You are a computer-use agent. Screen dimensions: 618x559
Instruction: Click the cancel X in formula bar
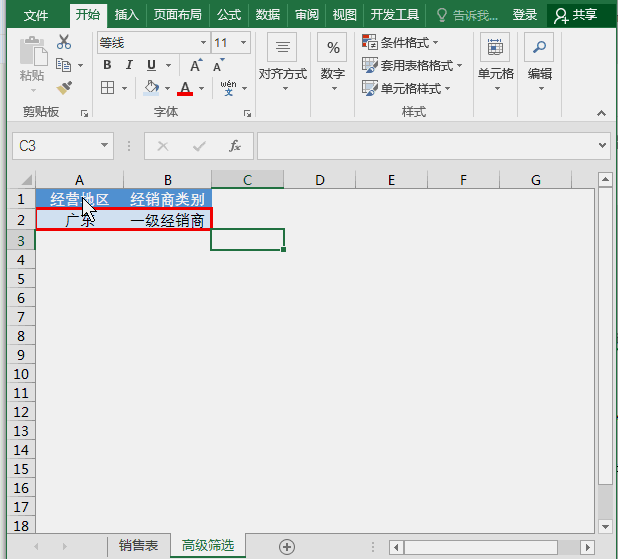[x=163, y=146]
